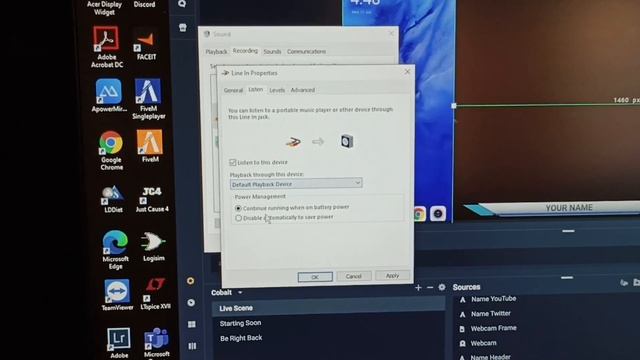Viewport: 640px width, 360px height.
Task: Expand the Cobalt scene collection dropdown
Action: click(x=240, y=292)
